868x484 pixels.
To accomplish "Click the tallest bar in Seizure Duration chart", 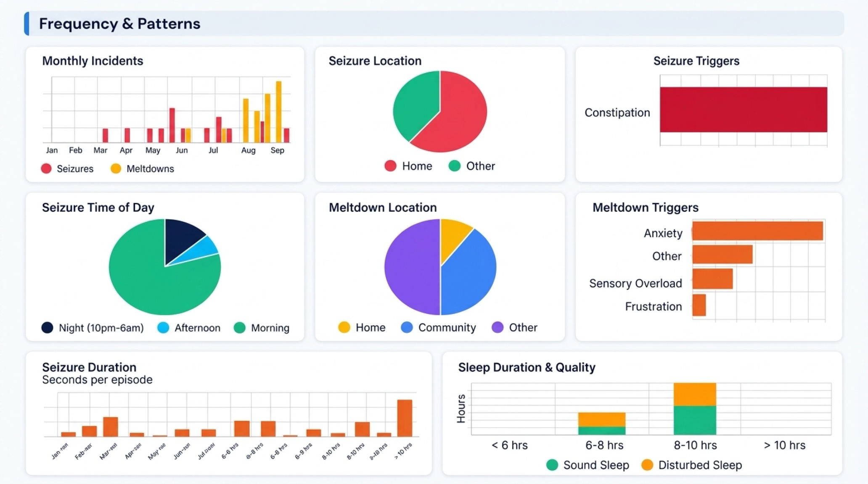I will coord(405,418).
